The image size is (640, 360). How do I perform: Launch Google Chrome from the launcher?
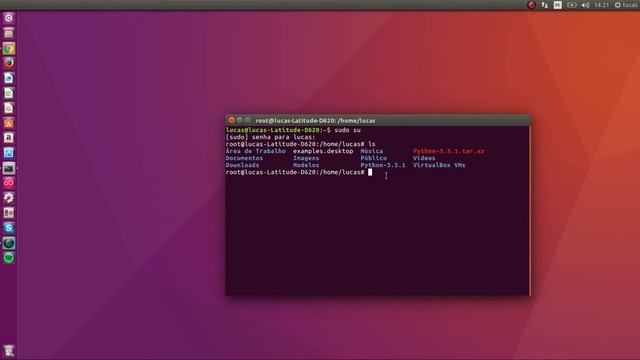[x=9, y=49]
